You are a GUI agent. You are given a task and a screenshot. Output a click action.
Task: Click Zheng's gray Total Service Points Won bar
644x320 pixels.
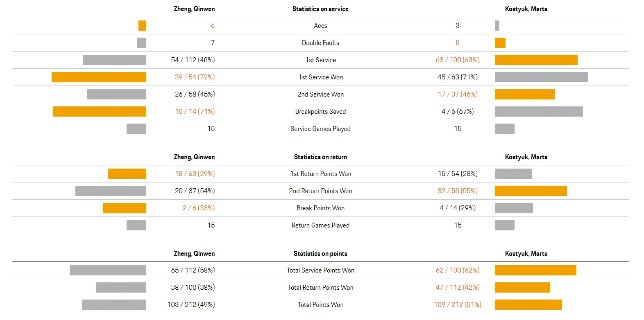click(108, 270)
